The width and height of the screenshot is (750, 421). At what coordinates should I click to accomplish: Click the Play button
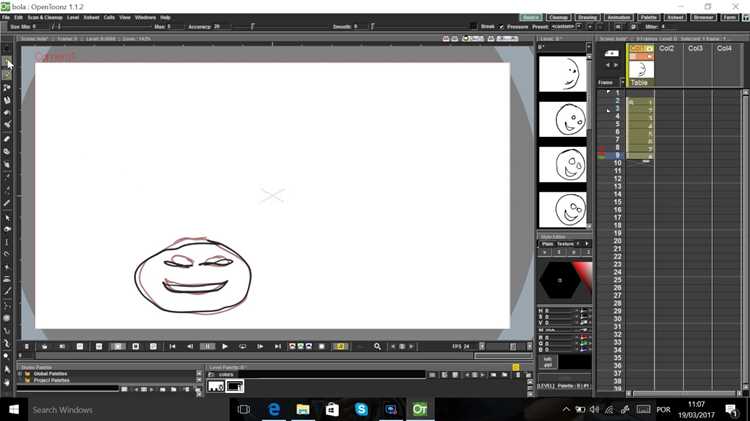[225, 346]
